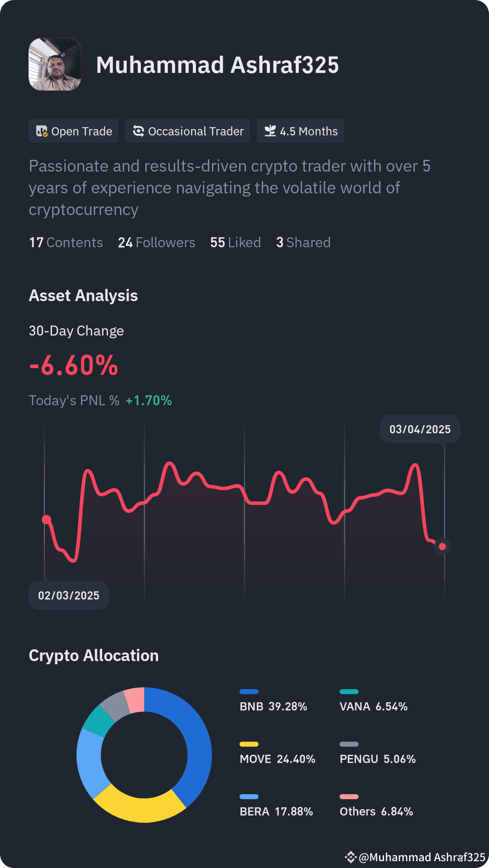Select the Open Trade tag

tap(73, 131)
